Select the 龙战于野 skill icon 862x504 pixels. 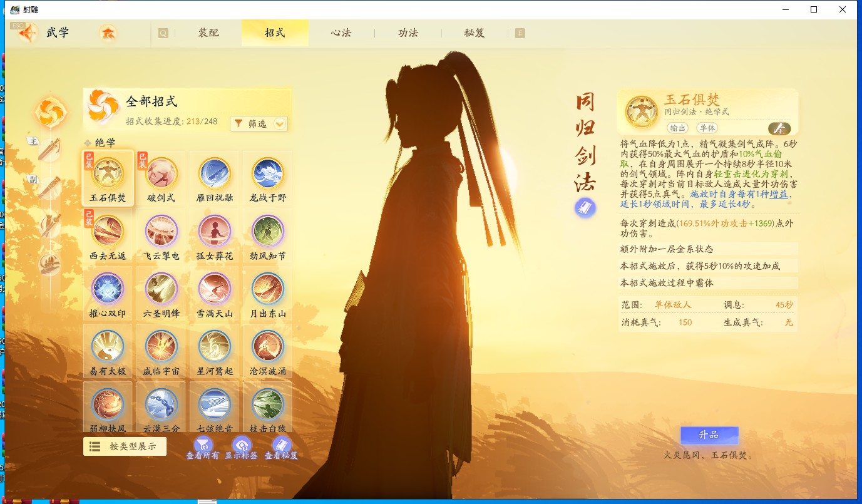[x=268, y=173]
